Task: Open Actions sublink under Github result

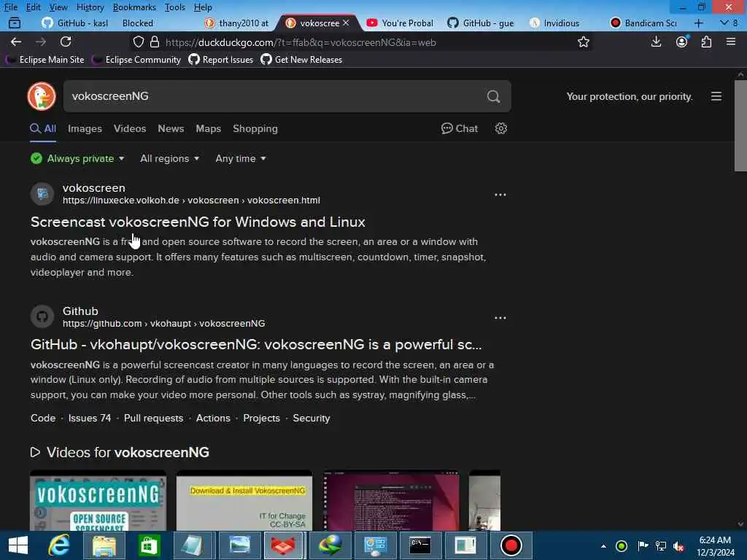Action: pyautogui.click(x=213, y=418)
